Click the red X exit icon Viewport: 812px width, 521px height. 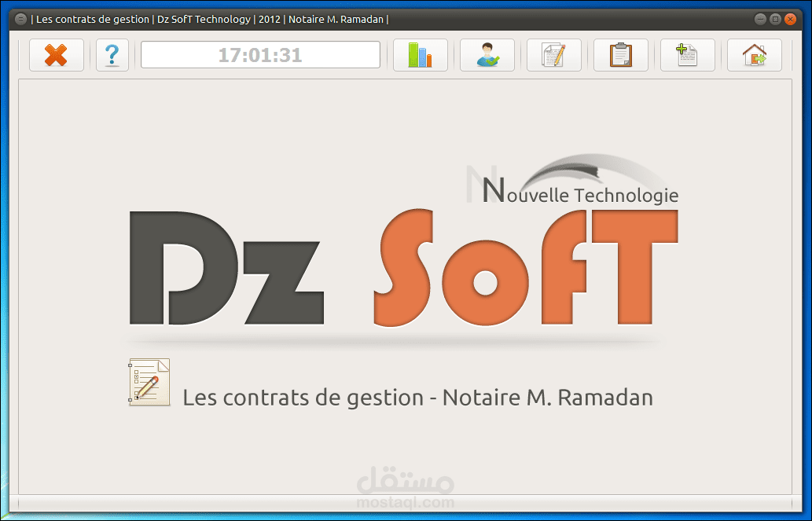coord(56,54)
